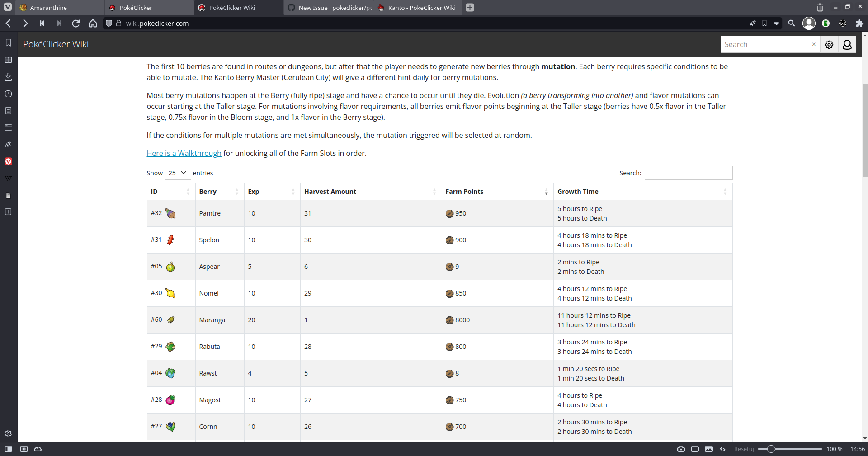Screen dimensions: 868x456
Task: Switch to the 'Kanto - PokéClicker Wiki' tab
Action: (x=416, y=7)
